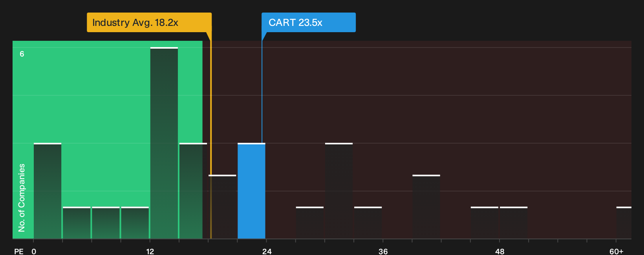Click the x-axis value 24
The image size is (644, 255).
[x=267, y=251]
